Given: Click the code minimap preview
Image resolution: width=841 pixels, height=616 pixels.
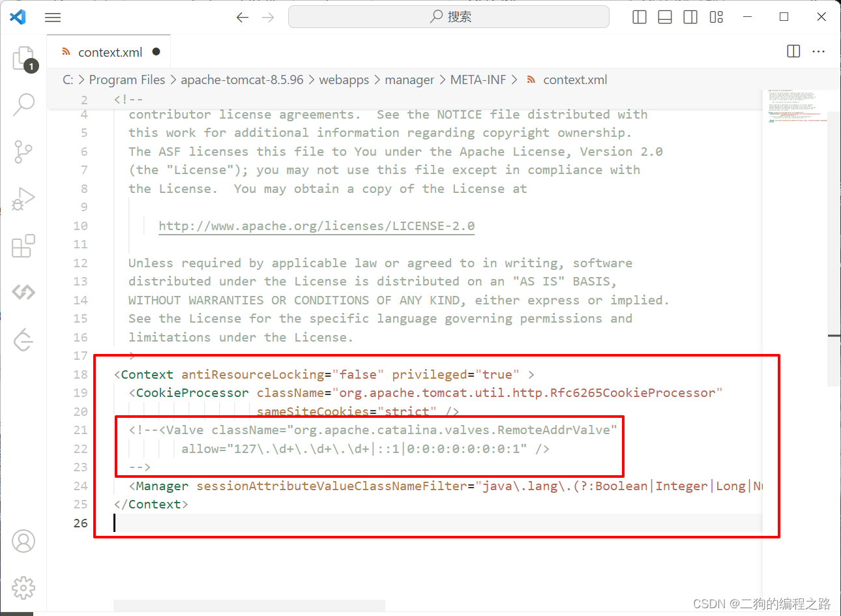Looking at the screenshot, I should pos(797,106).
